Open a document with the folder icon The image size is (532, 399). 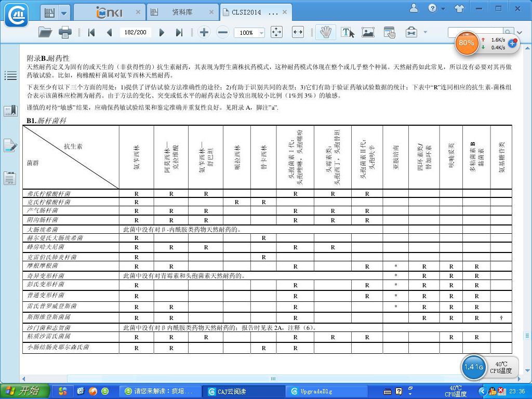click(x=45, y=32)
